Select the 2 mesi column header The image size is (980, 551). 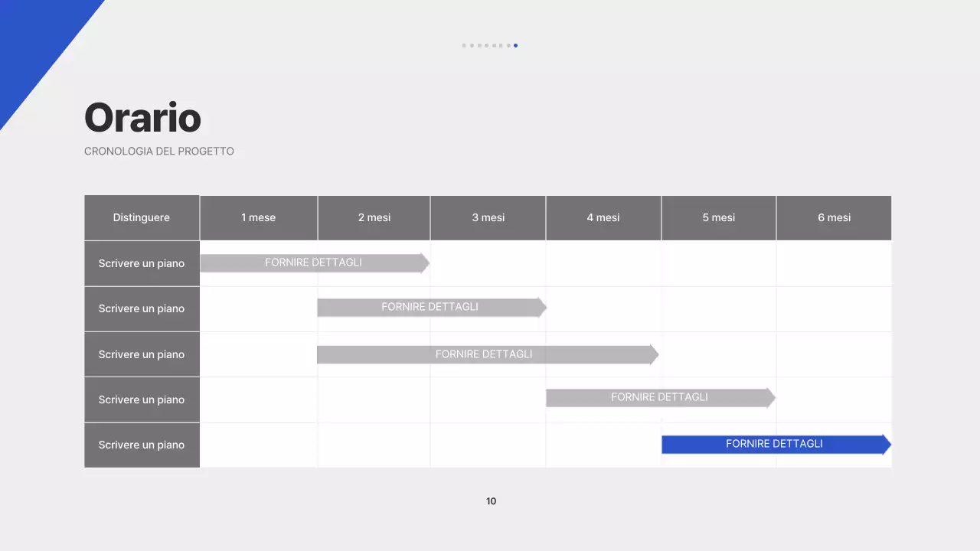click(374, 218)
